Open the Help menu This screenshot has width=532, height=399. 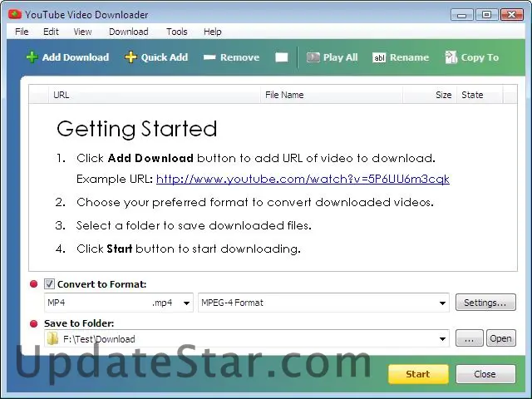tap(213, 32)
